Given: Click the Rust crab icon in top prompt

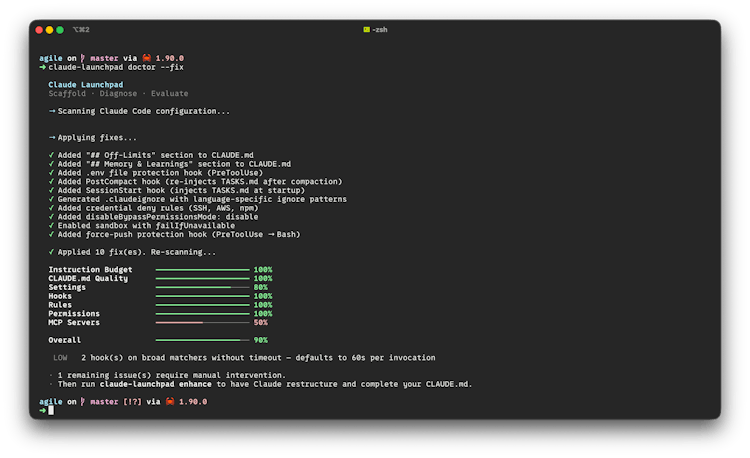Looking at the screenshot, I should tap(144, 58).
